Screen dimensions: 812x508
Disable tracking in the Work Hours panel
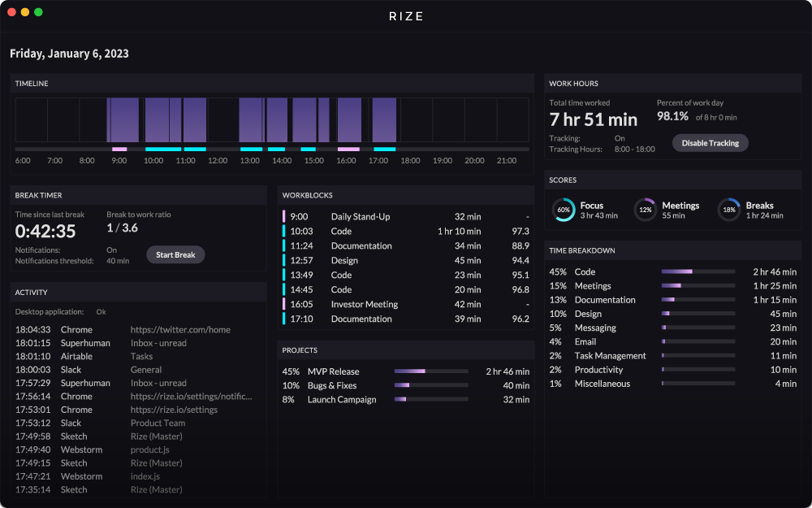point(710,143)
